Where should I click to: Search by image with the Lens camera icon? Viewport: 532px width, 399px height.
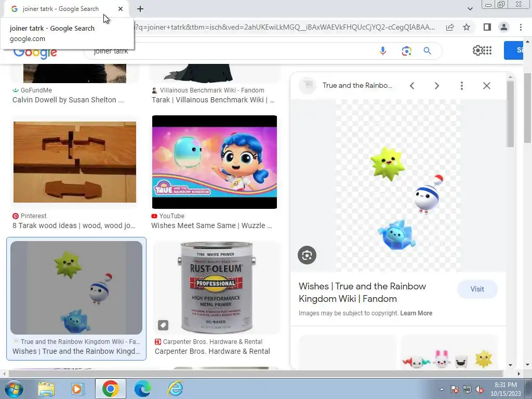406,51
